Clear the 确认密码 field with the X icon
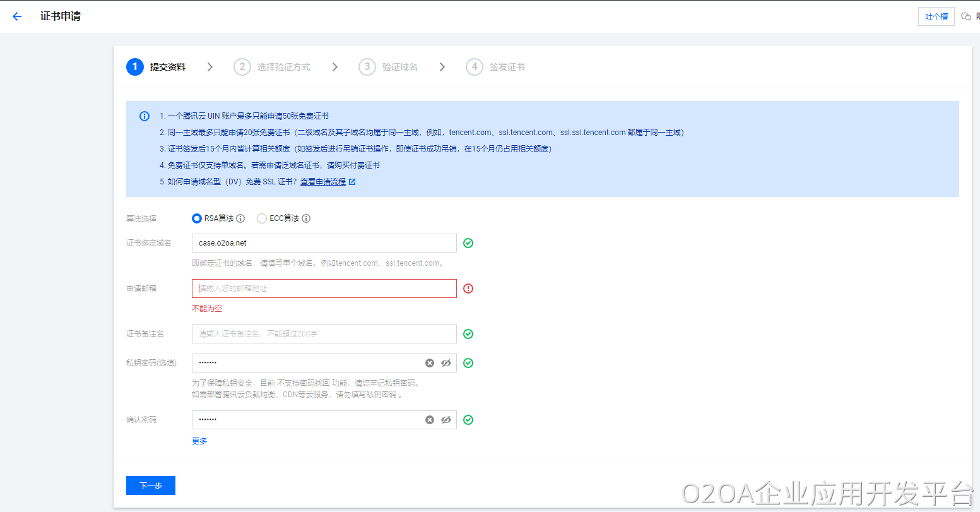This screenshot has width=980, height=512. (430, 420)
